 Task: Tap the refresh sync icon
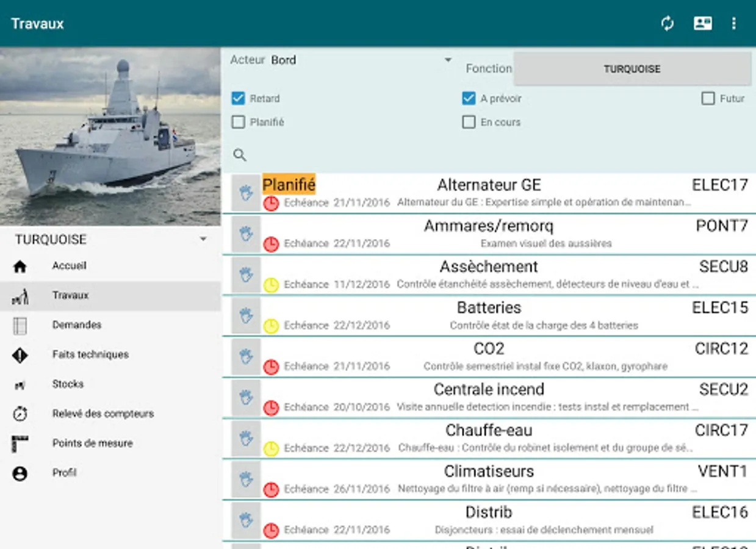(x=668, y=24)
